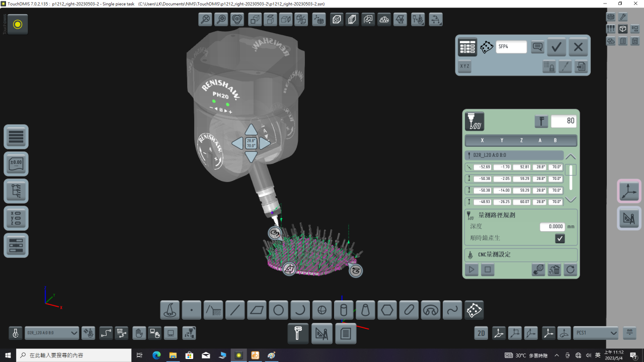Open the wizard hat feature tool

coord(170,310)
